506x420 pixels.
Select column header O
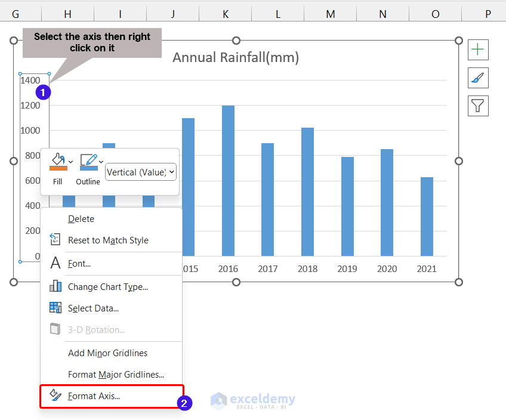pyautogui.click(x=436, y=14)
